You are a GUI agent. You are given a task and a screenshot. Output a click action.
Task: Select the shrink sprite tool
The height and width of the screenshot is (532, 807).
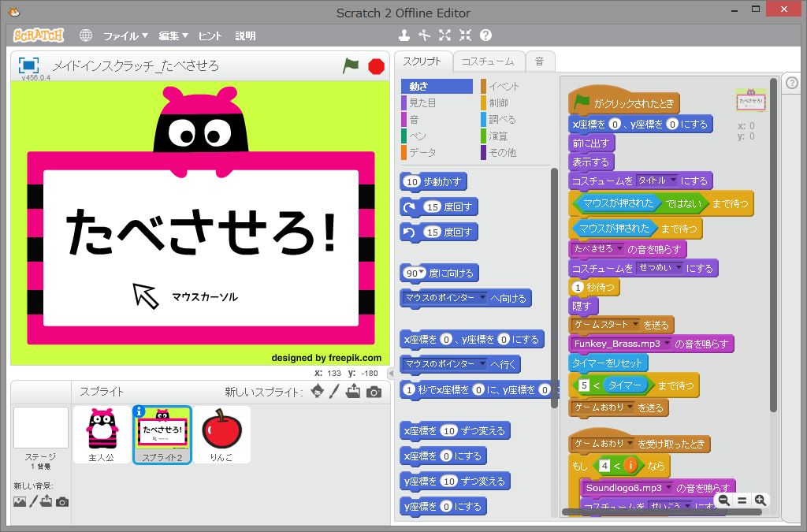pos(465,35)
